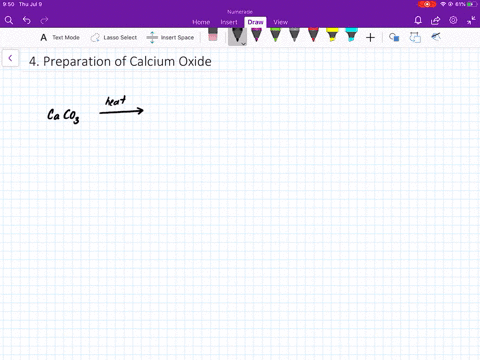Select the eraser tool
This screenshot has height=360, width=480.
[x=213, y=35]
